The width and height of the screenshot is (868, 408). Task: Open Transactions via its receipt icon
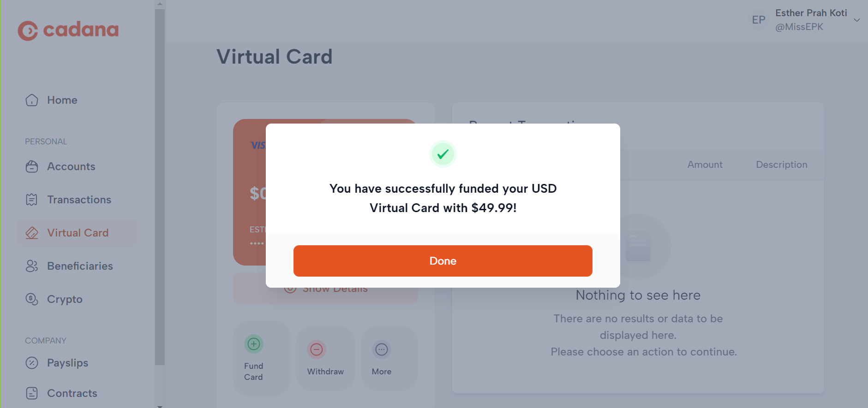click(32, 200)
